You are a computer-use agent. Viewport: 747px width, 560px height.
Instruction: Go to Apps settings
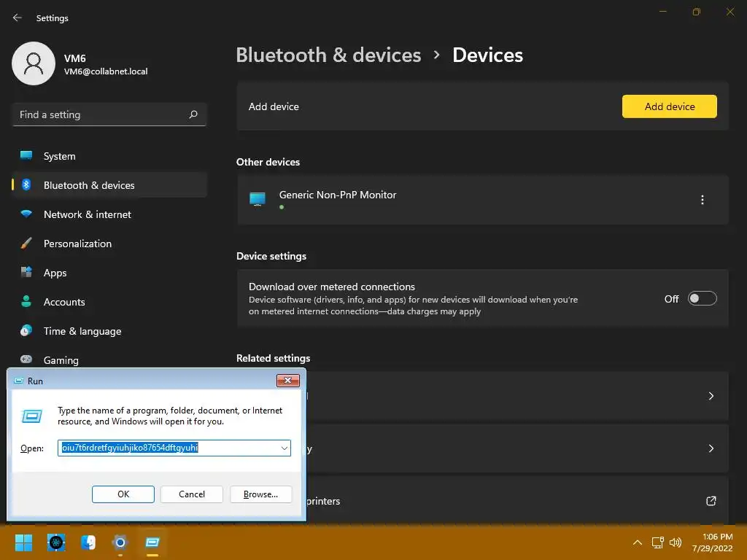(109, 273)
